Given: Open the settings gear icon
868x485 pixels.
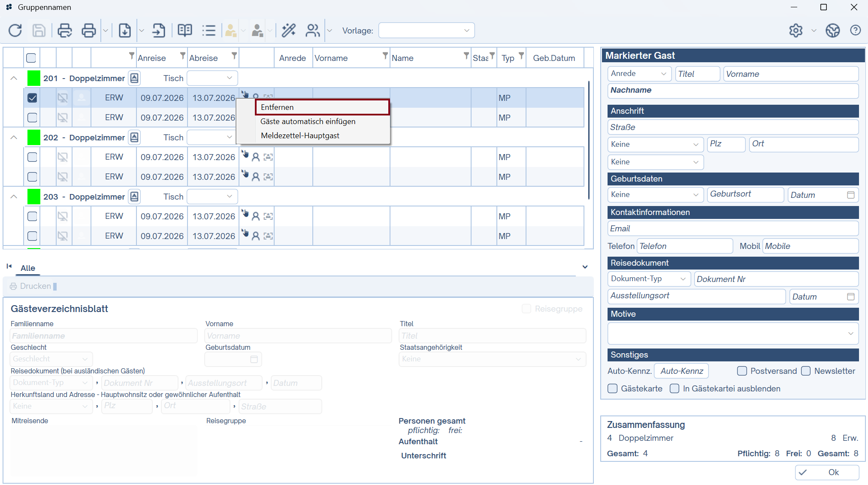Looking at the screenshot, I should (x=796, y=30).
